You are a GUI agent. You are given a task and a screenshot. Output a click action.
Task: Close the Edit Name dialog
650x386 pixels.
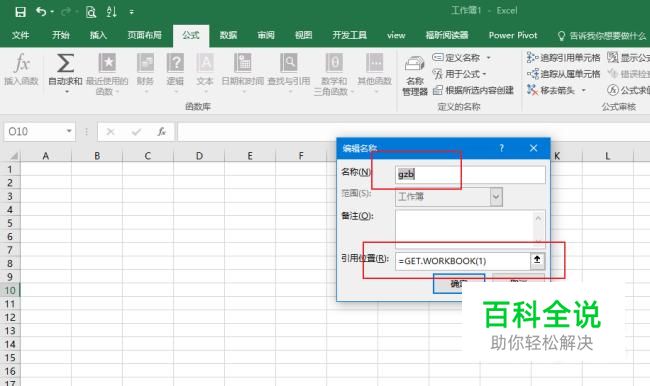coord(534,148)
